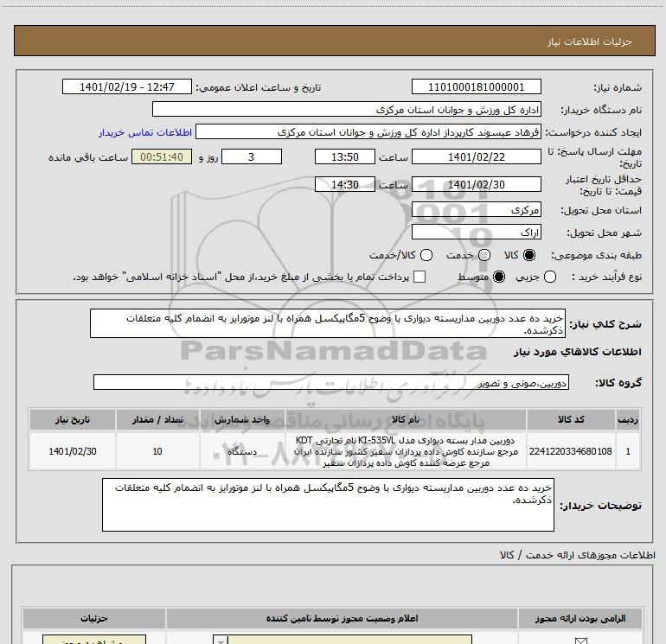Click the public announcement date field
The image size is (666, 644).
127,86
